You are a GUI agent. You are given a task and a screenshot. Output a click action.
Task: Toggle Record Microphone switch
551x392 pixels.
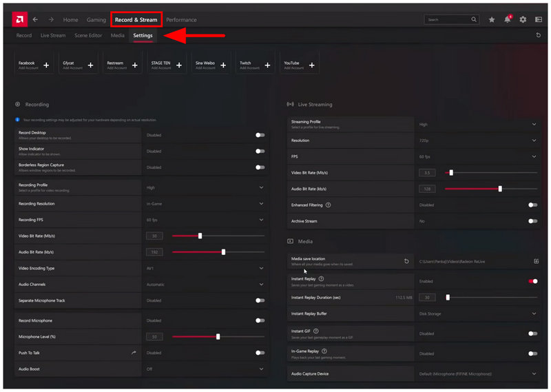point(260,320)
